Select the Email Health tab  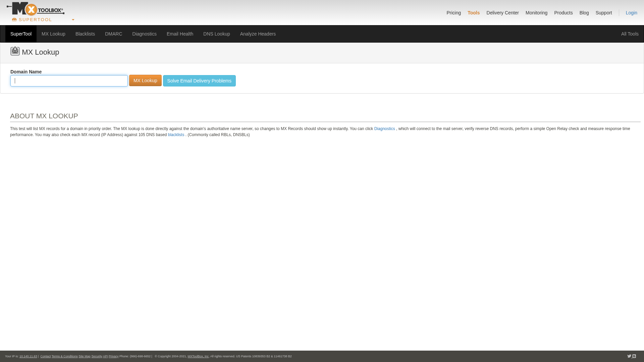click(180, 34)
